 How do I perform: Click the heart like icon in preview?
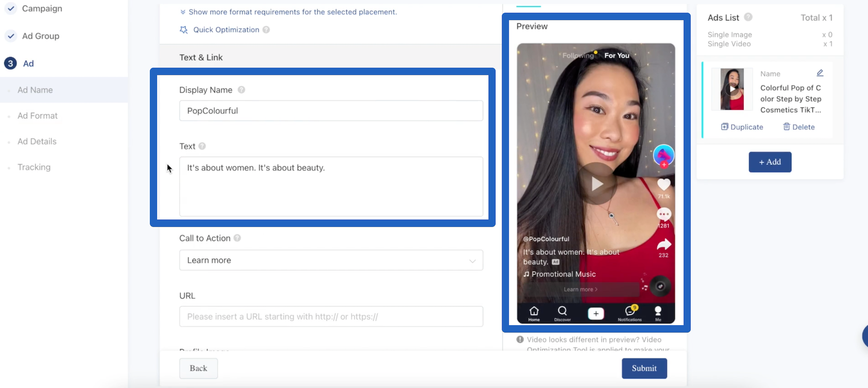click(x=663, y=184)
